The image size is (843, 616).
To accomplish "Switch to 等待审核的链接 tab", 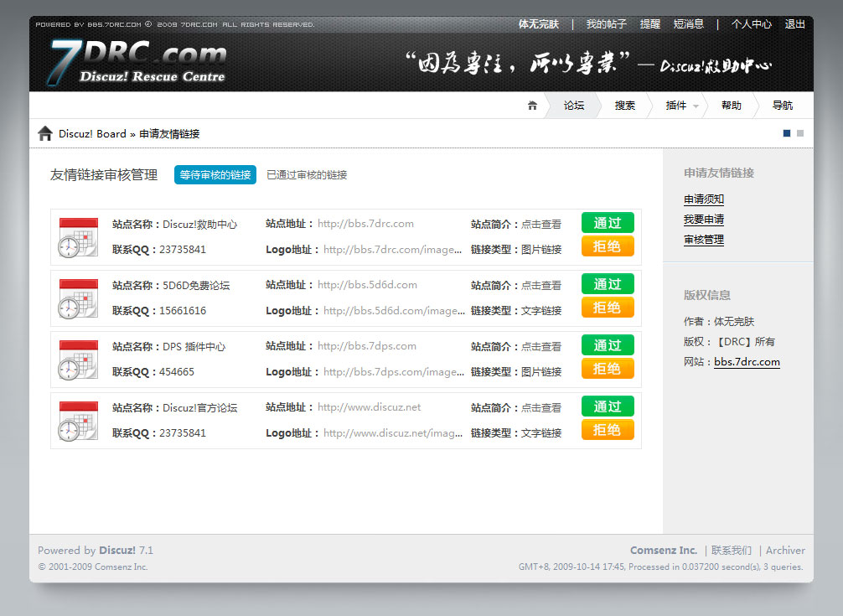I will pyautogui.click(x=215, y=174).
